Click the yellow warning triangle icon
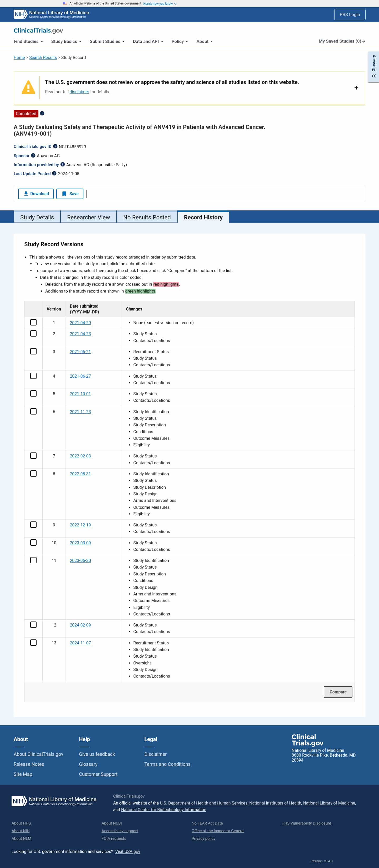The image size is (379, 868). (x=28, y=87)
